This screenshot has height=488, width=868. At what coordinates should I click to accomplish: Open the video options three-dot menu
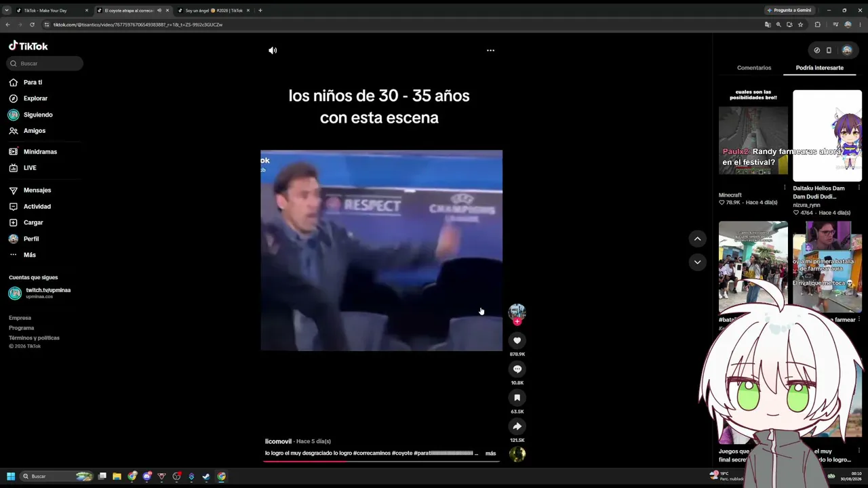(x=490, y=50)
